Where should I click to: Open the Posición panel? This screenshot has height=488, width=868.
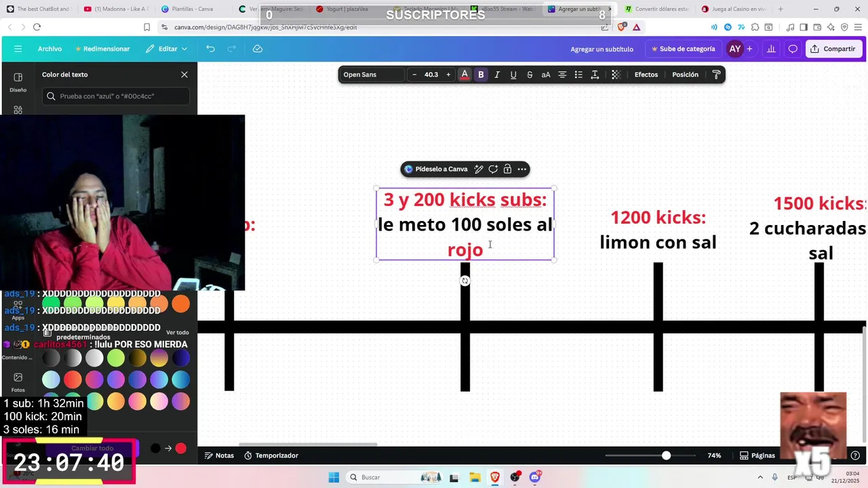[685, 75]
